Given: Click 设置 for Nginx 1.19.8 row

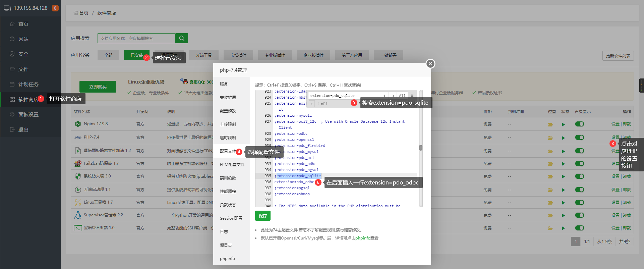Looking at the screenshot, I should pos(616,124).
